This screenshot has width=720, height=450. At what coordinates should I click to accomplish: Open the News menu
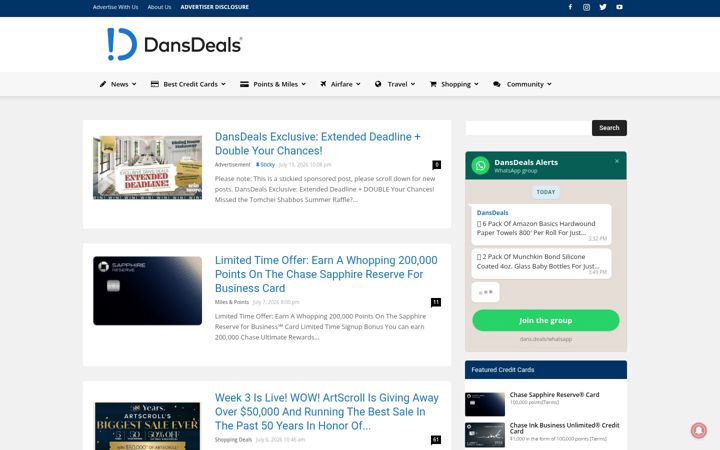click(x=118, y=84)
